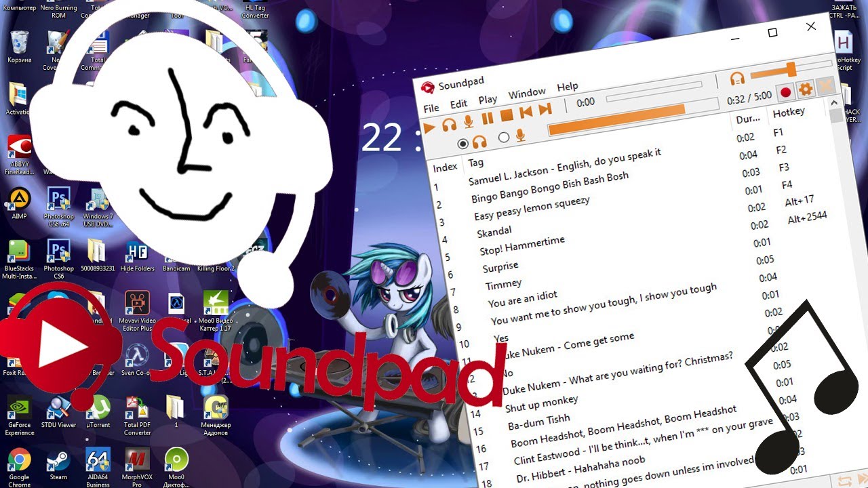
Task: Select the Clint Eastwood sound row
Action: [644, 442]
